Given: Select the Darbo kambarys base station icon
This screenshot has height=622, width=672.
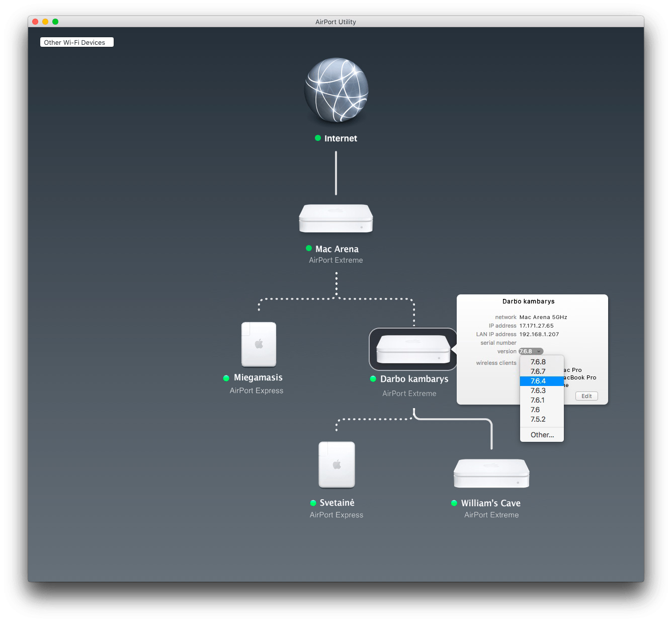Looking at the screenshot, I should pyautogui.click(x=413, y=349).
